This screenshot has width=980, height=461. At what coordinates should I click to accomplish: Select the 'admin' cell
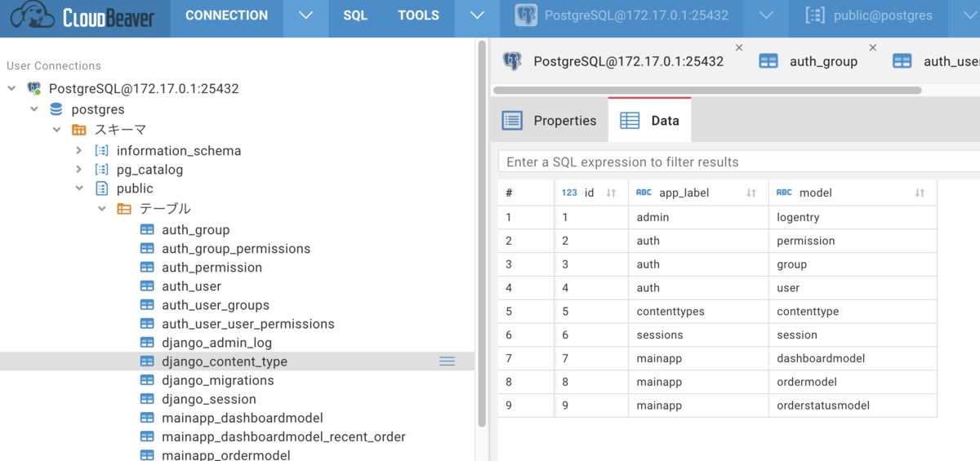698,217
